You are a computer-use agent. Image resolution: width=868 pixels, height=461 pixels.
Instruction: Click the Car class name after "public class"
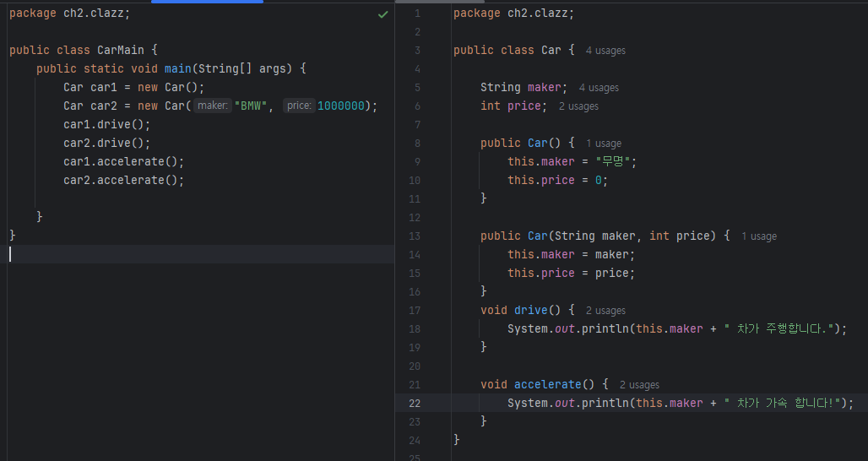551,50
